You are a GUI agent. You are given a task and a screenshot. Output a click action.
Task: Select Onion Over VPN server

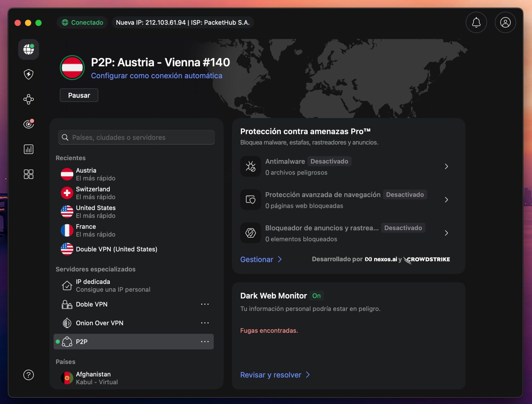[x=134, y=323]
